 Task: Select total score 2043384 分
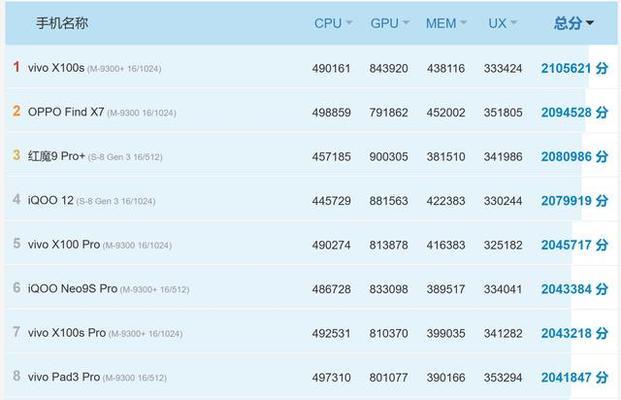[x=574, y=289]
